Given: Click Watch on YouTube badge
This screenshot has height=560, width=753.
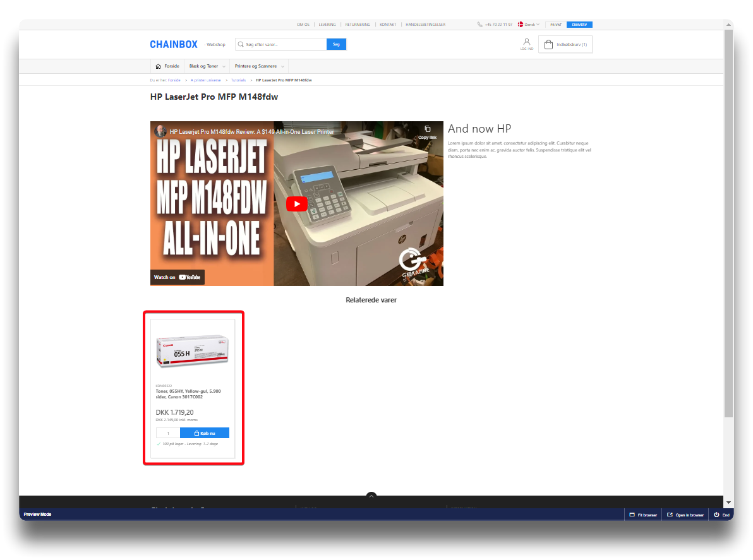Looking at the screenshot, I should point(178,277).
